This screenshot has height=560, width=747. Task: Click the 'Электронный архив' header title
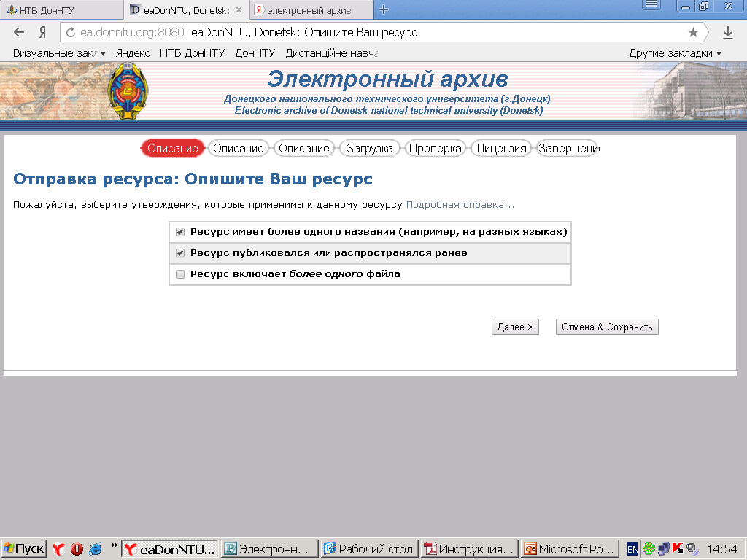point(387,79)
